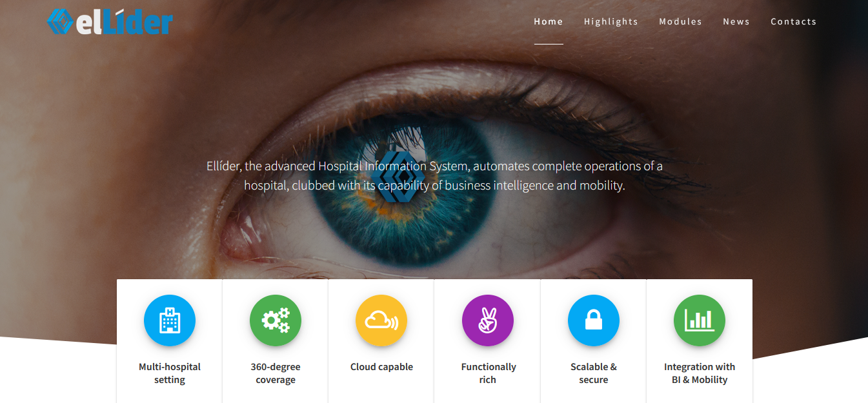Select the 360-degree coverage text
Screen dimensions: 868x403
click(276, 373)
